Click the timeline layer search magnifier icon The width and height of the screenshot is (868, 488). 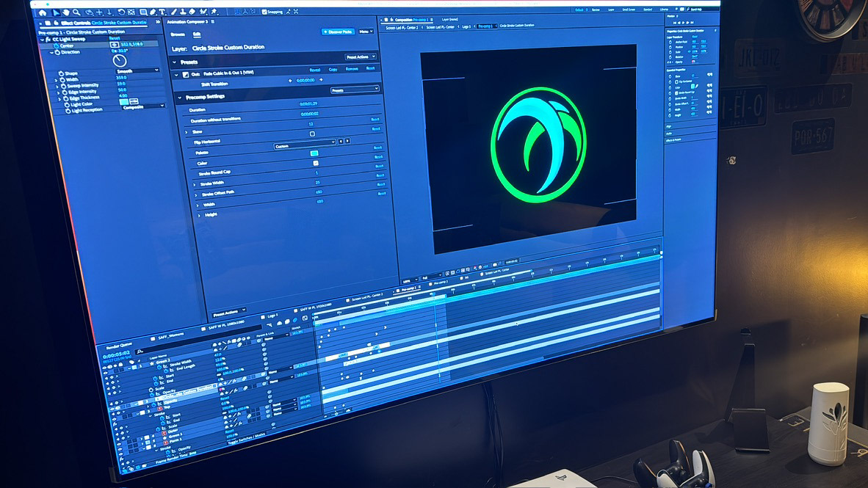click(140, 352)
